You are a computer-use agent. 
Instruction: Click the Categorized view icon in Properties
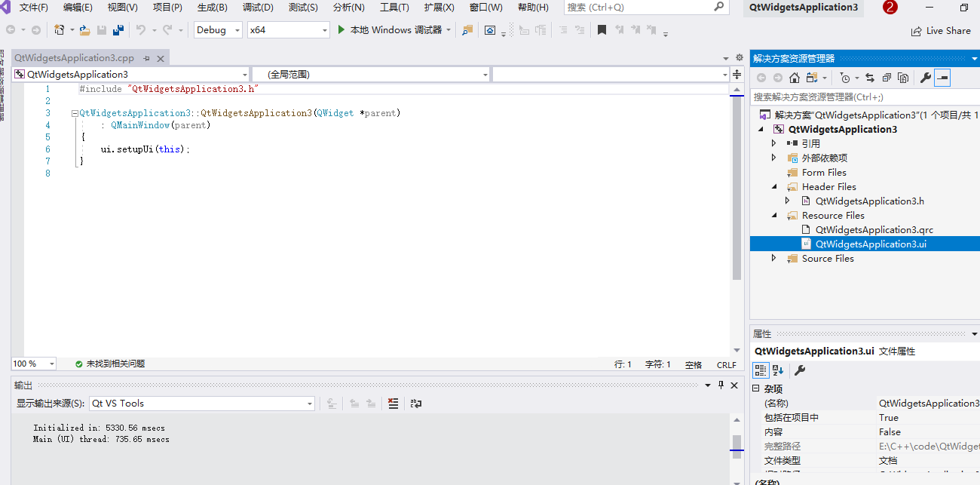coord(761,370)
